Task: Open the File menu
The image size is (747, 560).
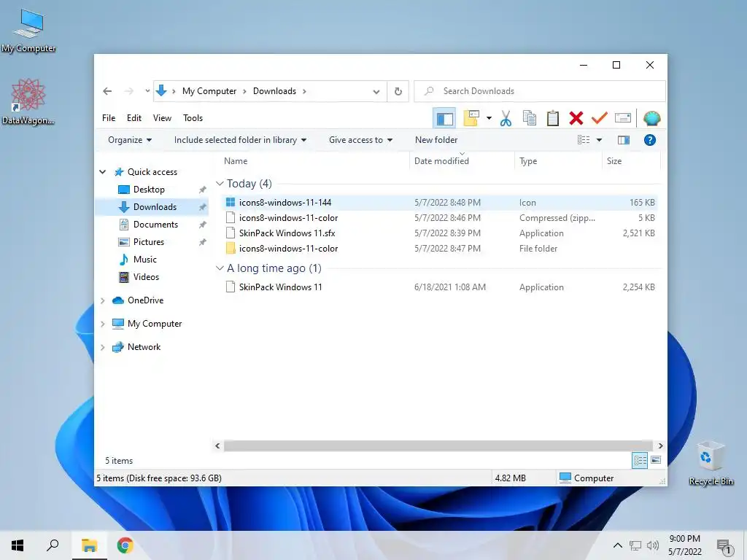Action: coord(109,117)
